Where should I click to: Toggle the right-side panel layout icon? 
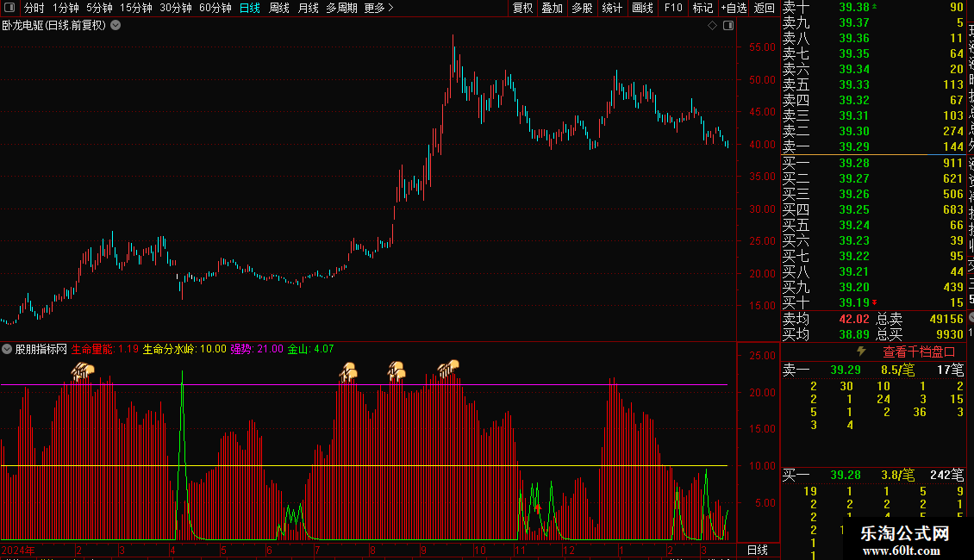(728, 26)
